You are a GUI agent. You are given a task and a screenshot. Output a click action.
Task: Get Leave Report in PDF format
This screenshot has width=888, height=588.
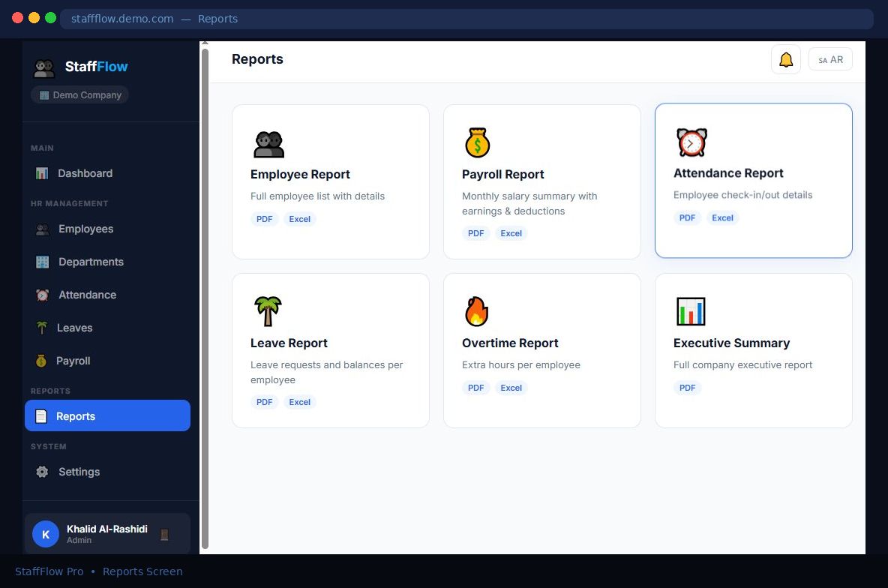point(265,402)
